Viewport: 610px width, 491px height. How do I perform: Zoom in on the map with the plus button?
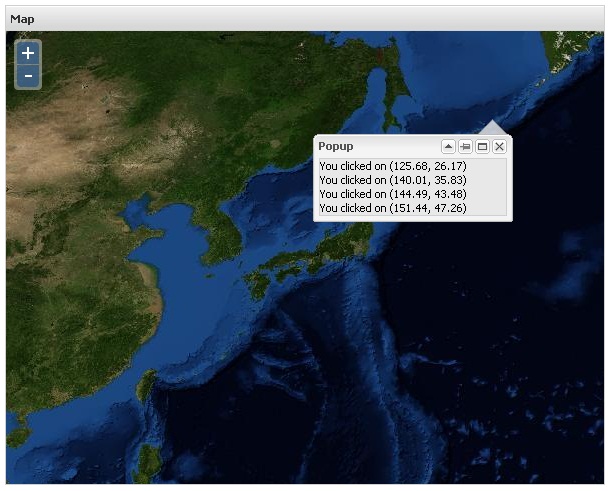(x=28, y=53)
